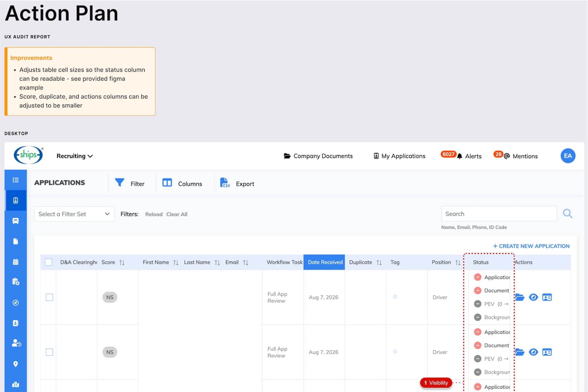Click the eye view icon in first row

point(533,297)
